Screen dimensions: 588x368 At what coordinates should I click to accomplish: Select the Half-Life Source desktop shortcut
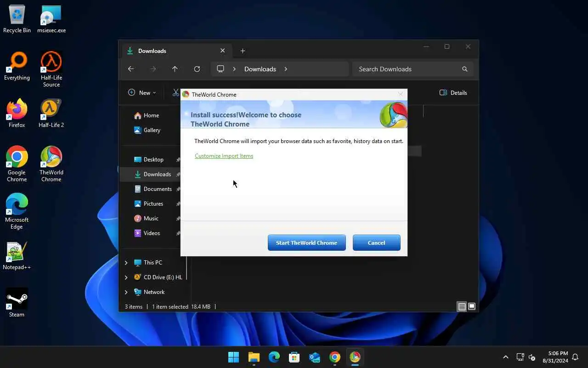click(x=51, y=70)
